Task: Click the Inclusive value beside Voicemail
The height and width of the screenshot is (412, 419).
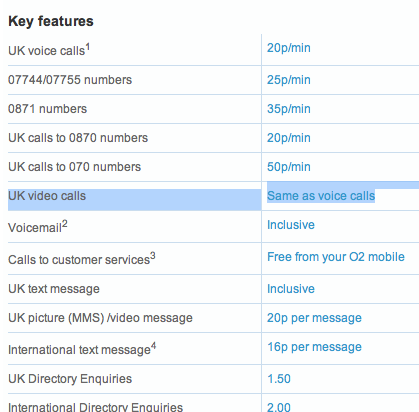Action: point(291,225)
